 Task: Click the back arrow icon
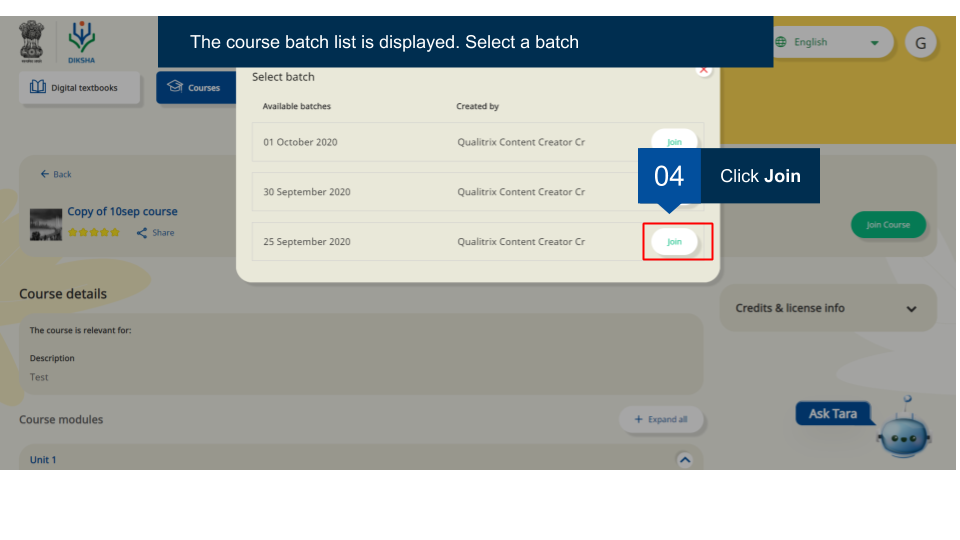pos(45,174)
